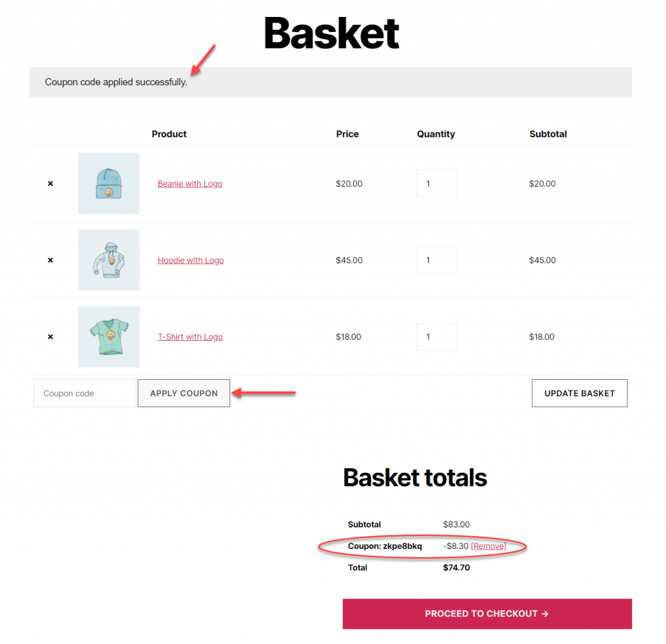The image size is (666, 644).
Task: Click the Hoodie quantity field
Action: click(x=436, y=260)
